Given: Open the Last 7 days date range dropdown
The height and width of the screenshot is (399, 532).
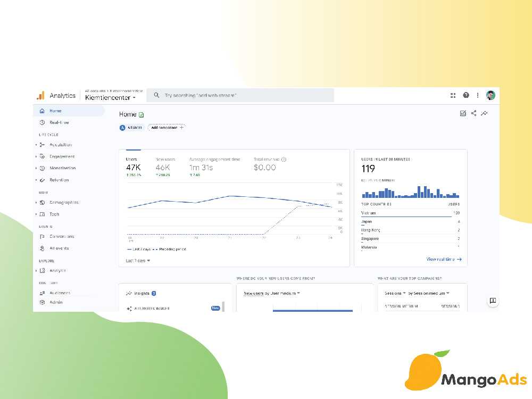Looking at the screenshot, I should point(138,261).
